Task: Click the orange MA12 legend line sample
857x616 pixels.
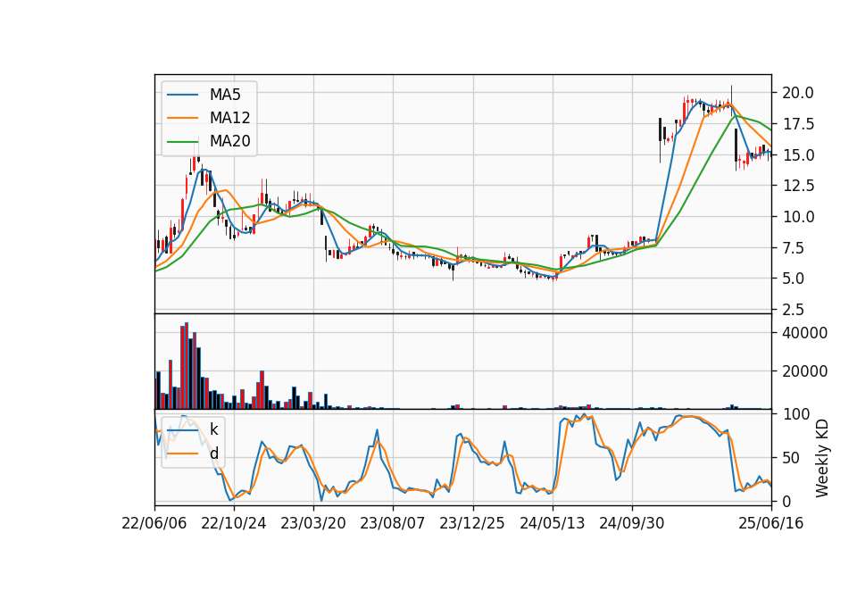Action: [x=182, y=118]
